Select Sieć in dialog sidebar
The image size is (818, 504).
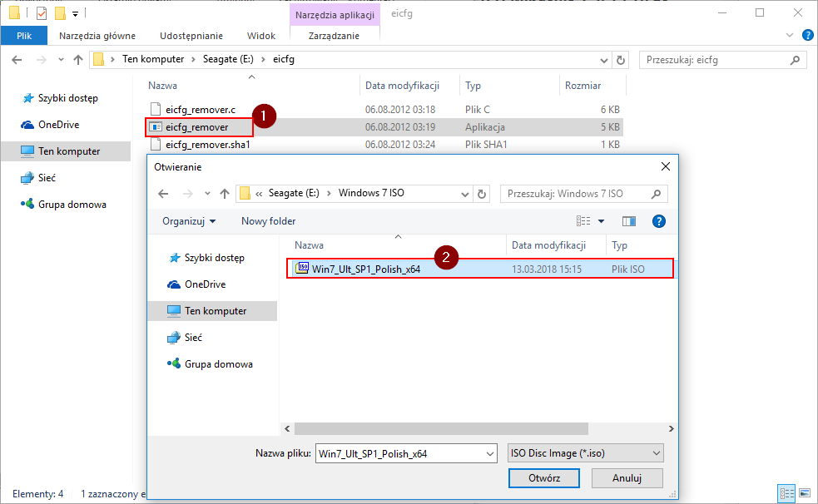185,337
